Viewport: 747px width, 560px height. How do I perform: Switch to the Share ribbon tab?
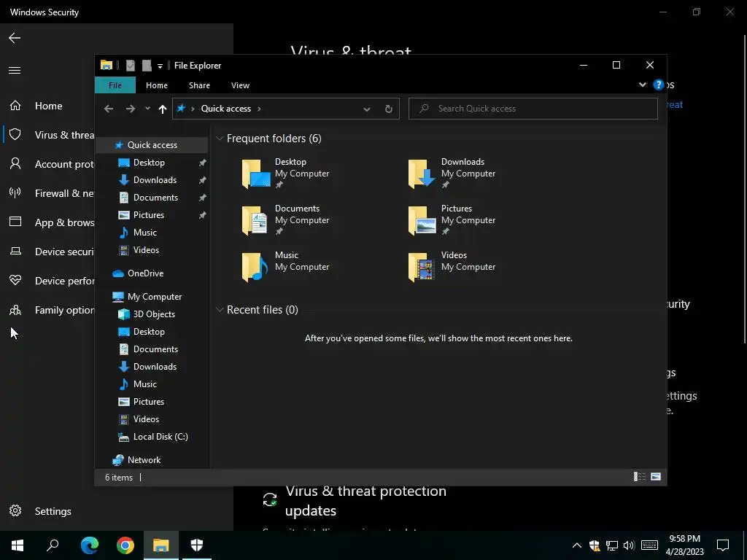coord(199,85)
